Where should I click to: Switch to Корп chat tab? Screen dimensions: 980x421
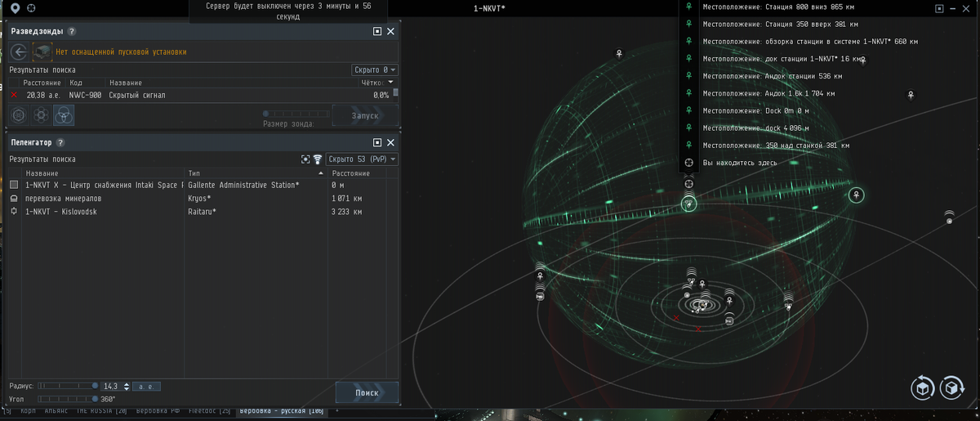[28, 411]
